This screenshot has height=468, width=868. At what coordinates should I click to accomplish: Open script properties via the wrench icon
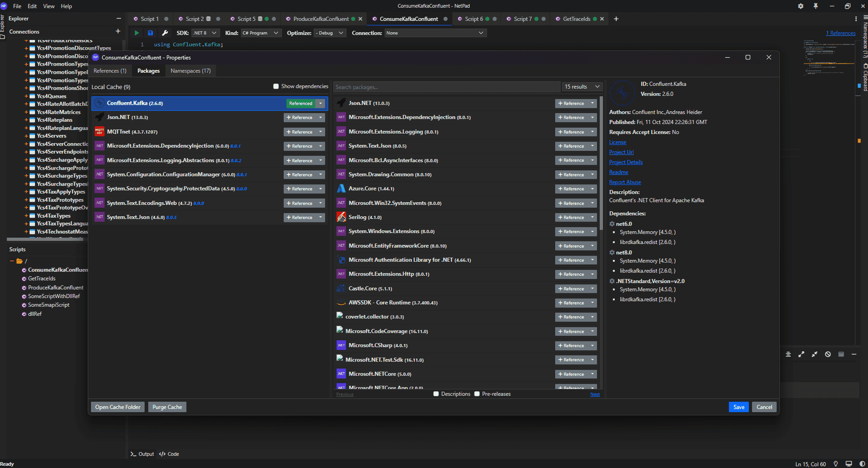click(165, 33)
